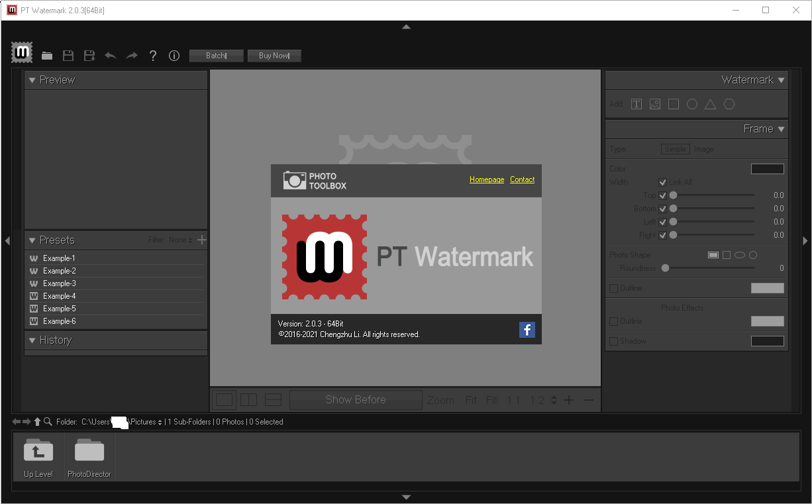Image resolution: width=812 pixels, height=504 pixels.
Task: Click the Save floppy disk icon
Action: (68, 56)
